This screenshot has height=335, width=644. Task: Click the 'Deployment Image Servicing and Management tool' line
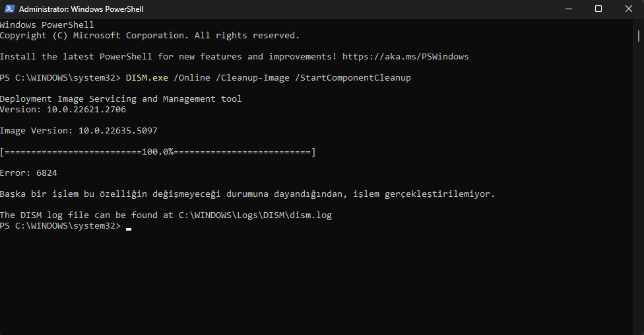[x=121, y=99]
